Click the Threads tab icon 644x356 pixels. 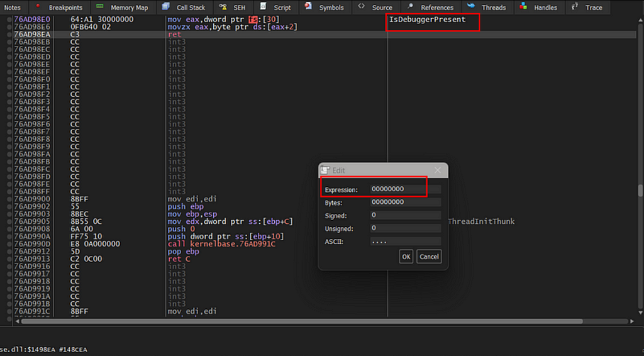pos(472,6)
